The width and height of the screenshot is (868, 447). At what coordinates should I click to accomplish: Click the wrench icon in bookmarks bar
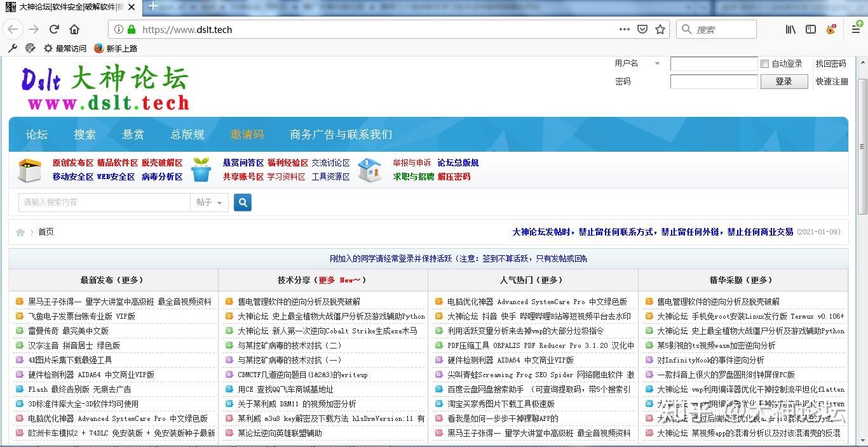(x=13, y=48)
